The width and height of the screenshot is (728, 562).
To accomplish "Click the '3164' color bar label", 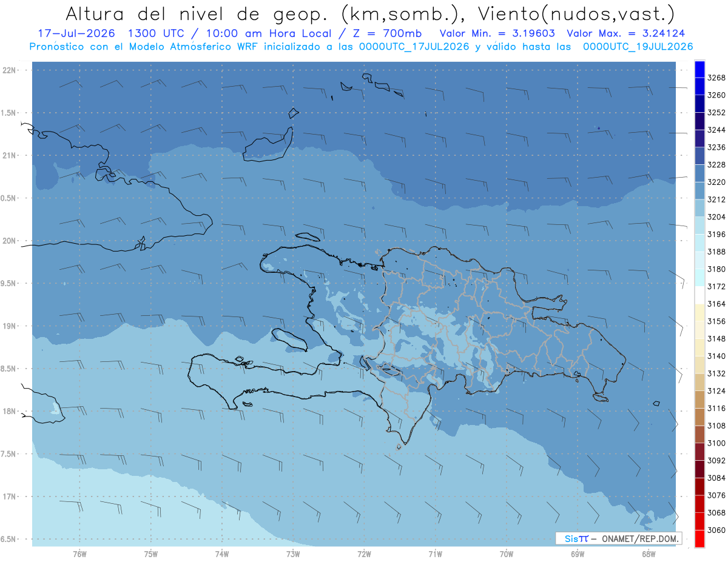I will (x=716, y=304).
